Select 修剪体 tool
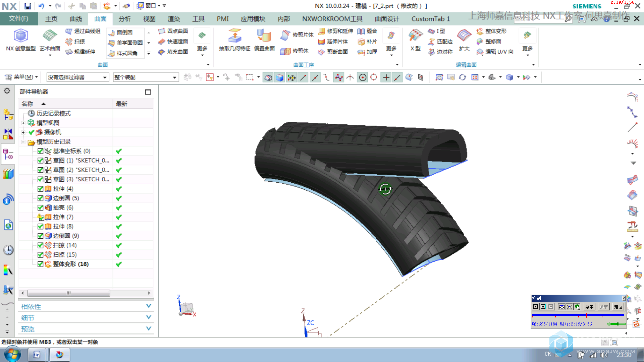 click(x=294, y=51)
